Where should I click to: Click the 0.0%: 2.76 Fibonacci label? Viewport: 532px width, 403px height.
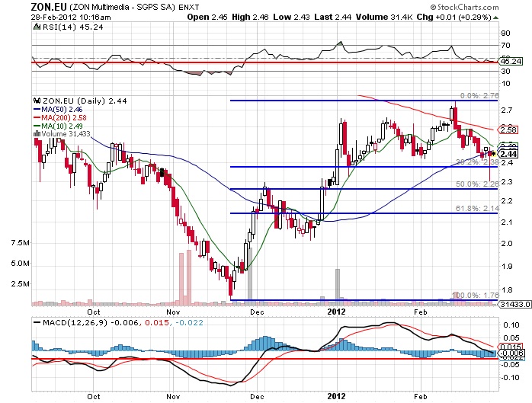[x=479, y=96]
